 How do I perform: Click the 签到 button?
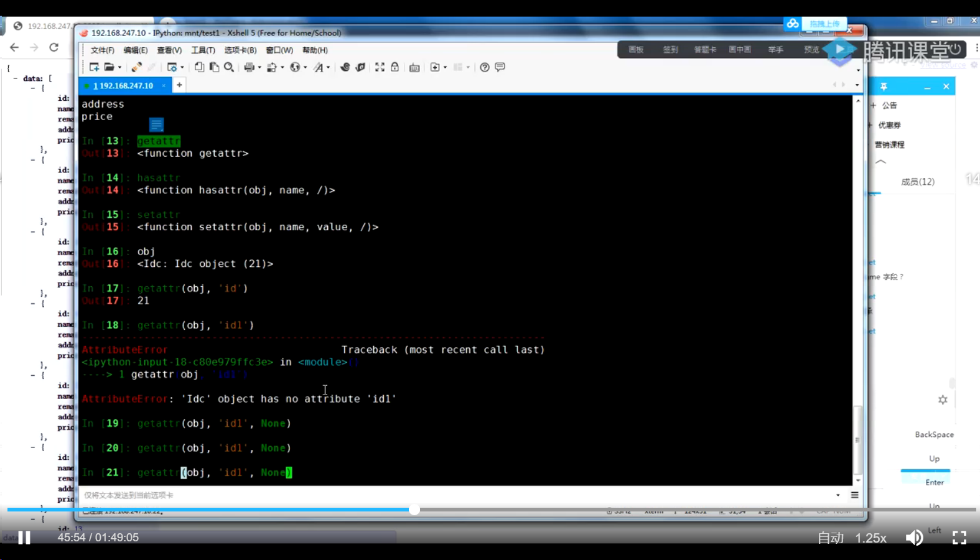pyautogui.click(x=671, y=50)
